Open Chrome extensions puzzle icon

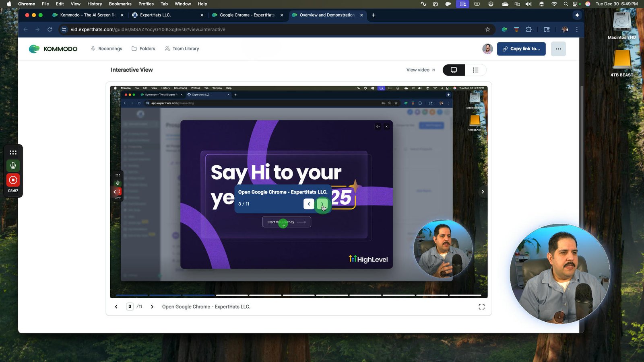tap(529, 29)
